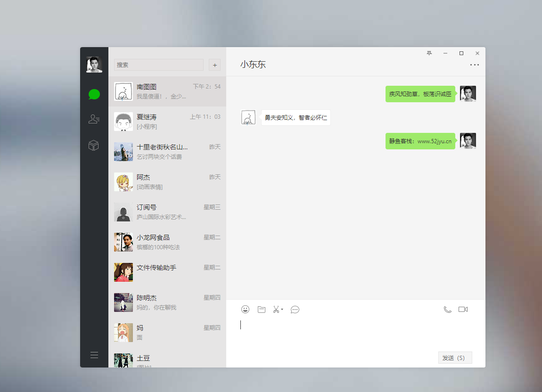Click the plus button beside search

click(215, 65)
